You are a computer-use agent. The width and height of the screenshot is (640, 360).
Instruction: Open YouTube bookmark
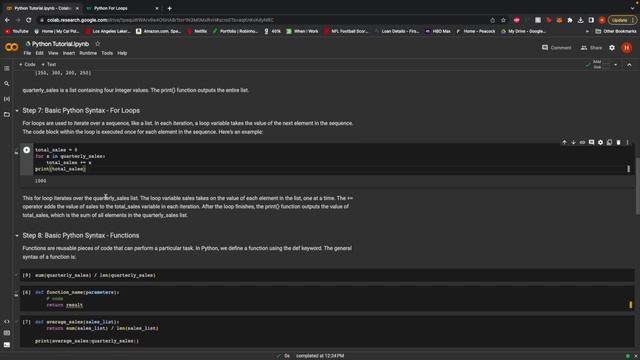17,31
